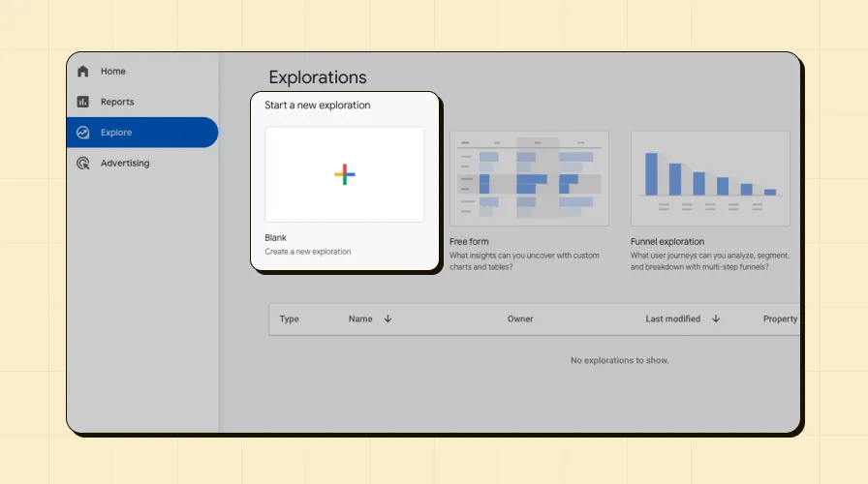Open the Funnel exploration template thumbnail

pyautogui.click(x=710, y=178)
